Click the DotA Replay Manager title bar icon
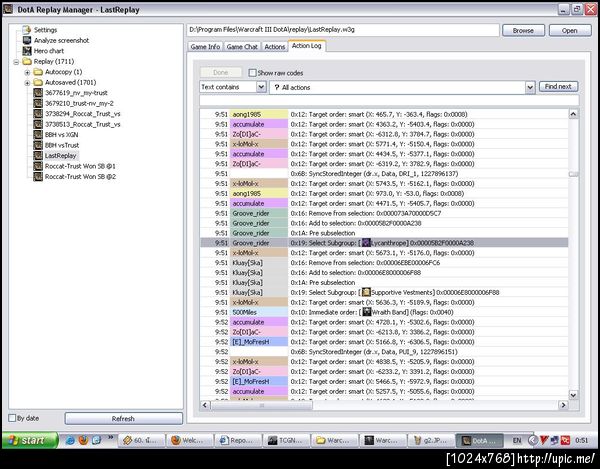This screenshot has height=469, width=600. tap(8, 9)
